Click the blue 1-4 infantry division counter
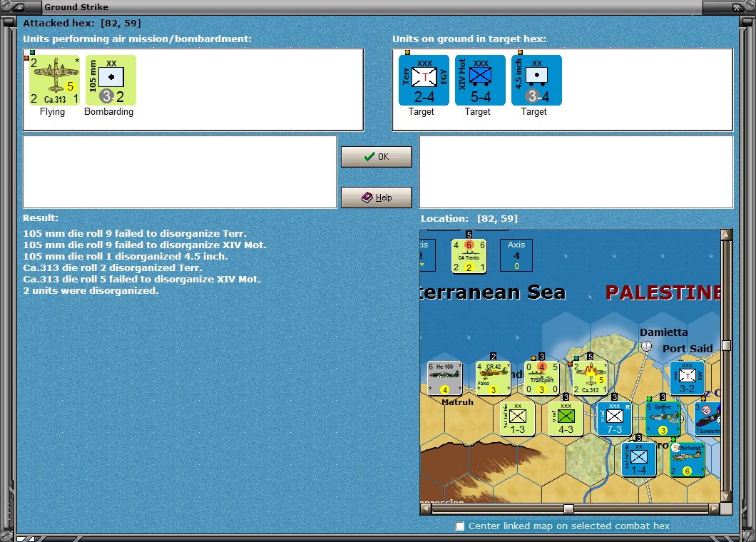756x542 pixels. (x=638, y=460)
